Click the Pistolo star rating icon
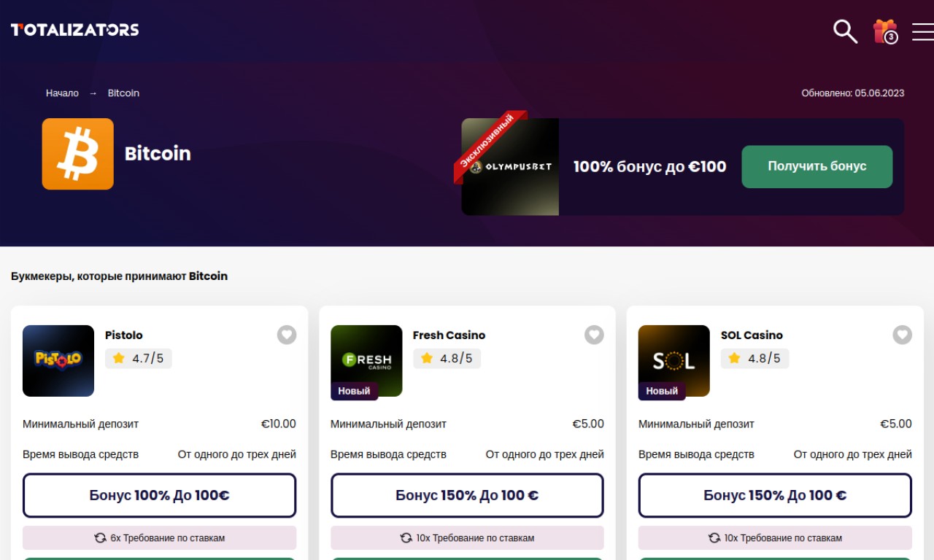The height and width of the screenshot is (560, 934). click(119, 358)
